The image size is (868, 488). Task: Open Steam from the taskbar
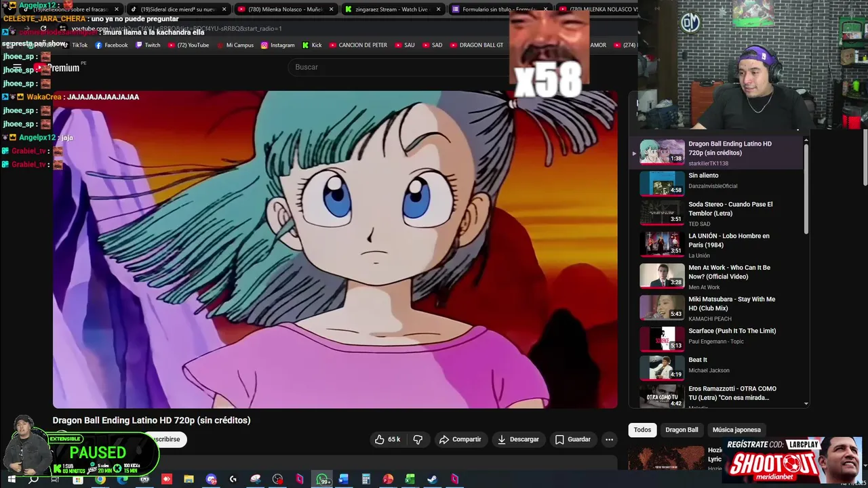coord(432,479)
